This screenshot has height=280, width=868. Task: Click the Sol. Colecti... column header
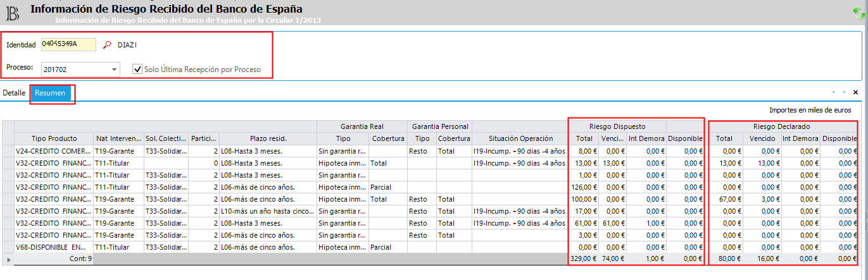[x=167, y=138]
